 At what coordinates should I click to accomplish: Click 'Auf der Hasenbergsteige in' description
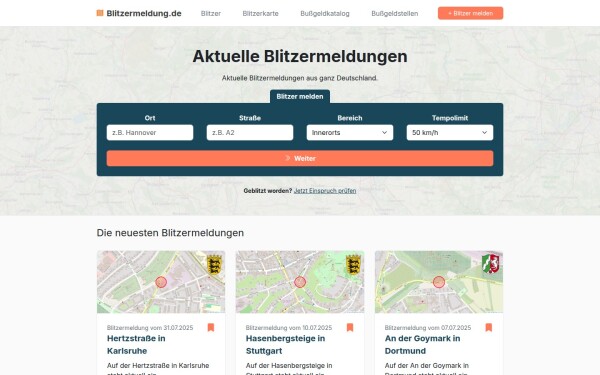coord(289,365)
